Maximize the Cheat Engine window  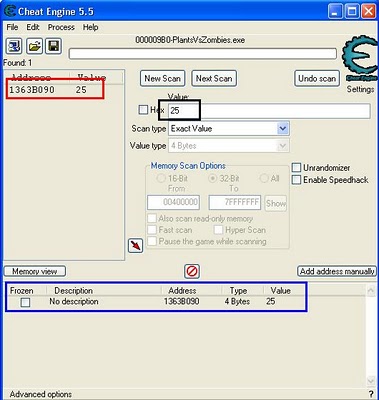352,12
